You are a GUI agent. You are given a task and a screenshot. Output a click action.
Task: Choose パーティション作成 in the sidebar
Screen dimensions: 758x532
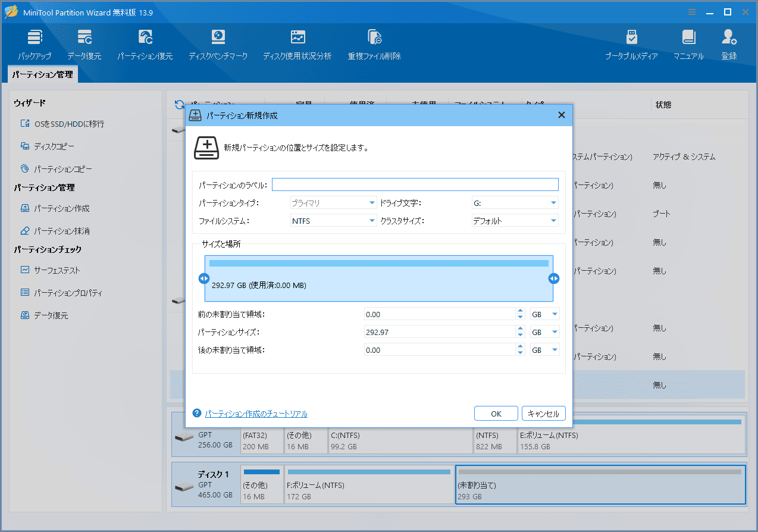tap(55, 208)
